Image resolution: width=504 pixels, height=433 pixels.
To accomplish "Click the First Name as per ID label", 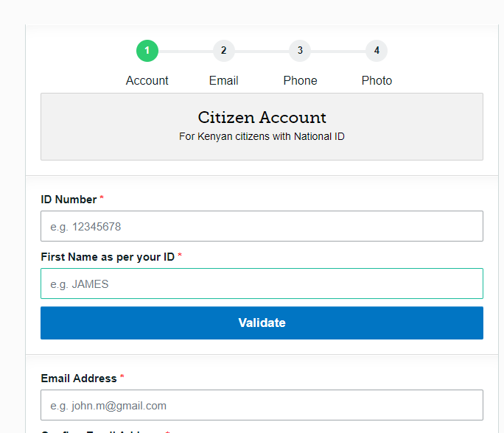I will 108,257.
